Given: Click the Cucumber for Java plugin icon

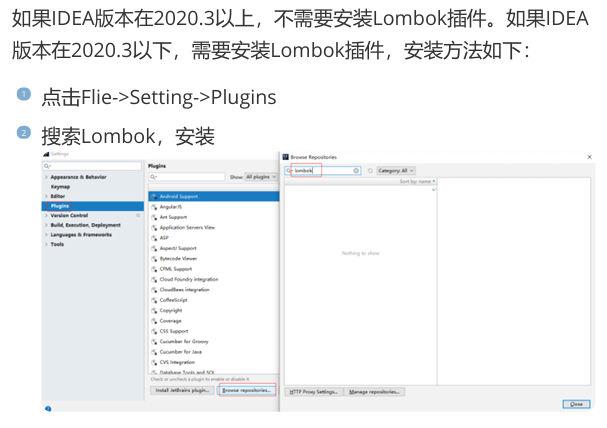Looking at the screenshot, I should point(154,352).
